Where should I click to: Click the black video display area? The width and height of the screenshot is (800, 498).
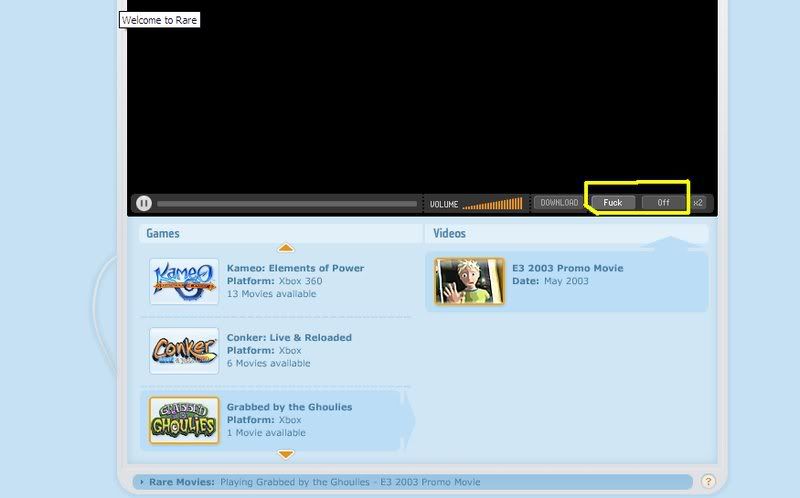coord(422,96)
